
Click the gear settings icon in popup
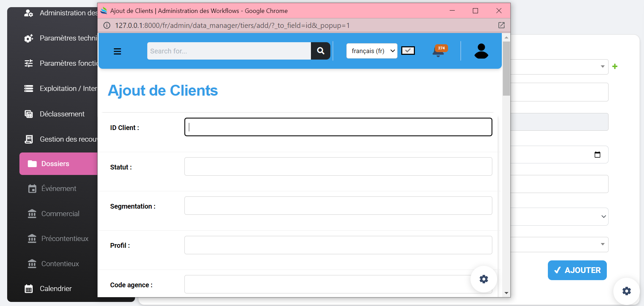tap(483, 279)
